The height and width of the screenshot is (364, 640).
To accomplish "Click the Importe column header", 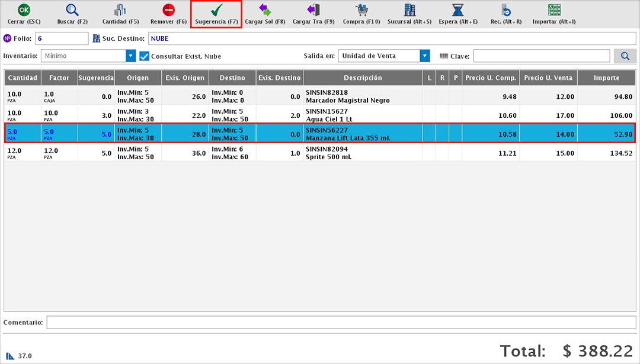I will [x=606, y=78].
